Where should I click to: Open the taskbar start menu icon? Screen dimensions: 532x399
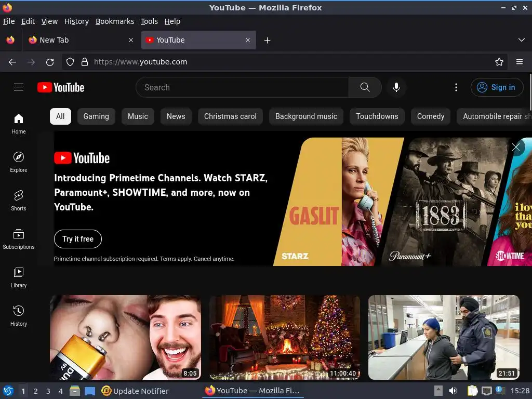point(8,391)
